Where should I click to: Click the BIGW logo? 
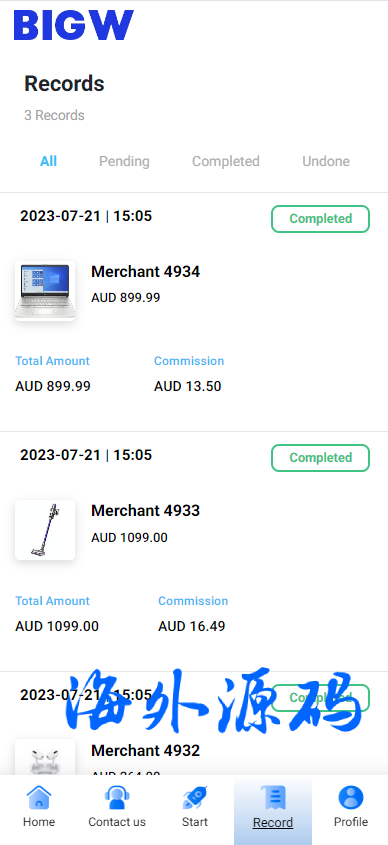click(73, 25)
